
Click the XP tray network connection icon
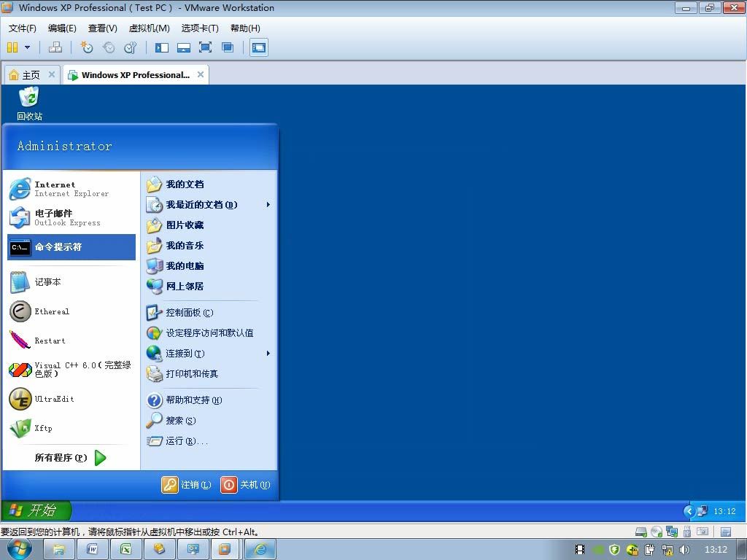(703, 511)
